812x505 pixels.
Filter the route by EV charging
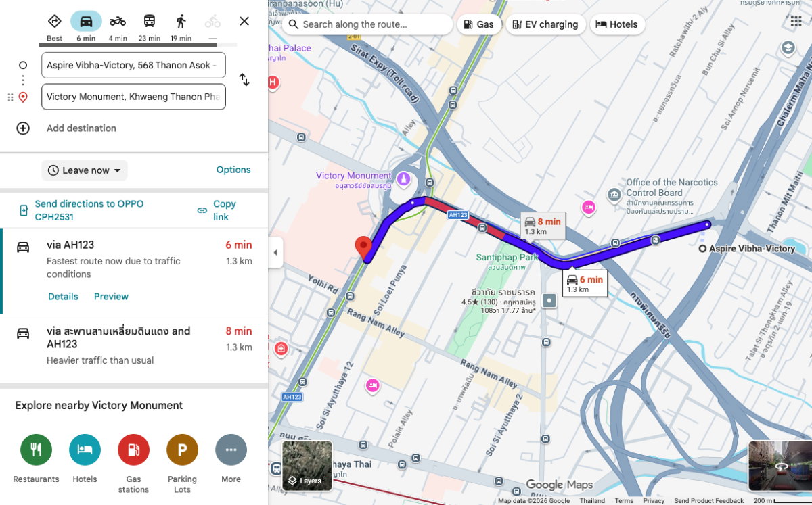(545, 24)
